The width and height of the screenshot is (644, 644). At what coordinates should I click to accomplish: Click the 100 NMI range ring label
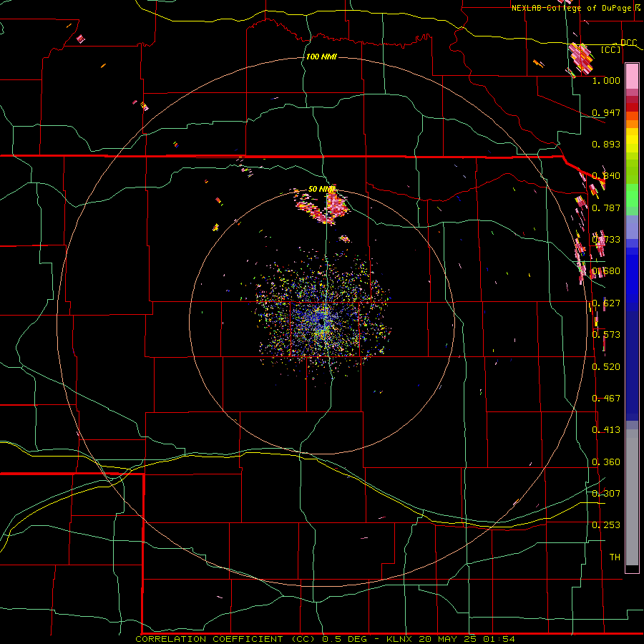pos(321,57)
